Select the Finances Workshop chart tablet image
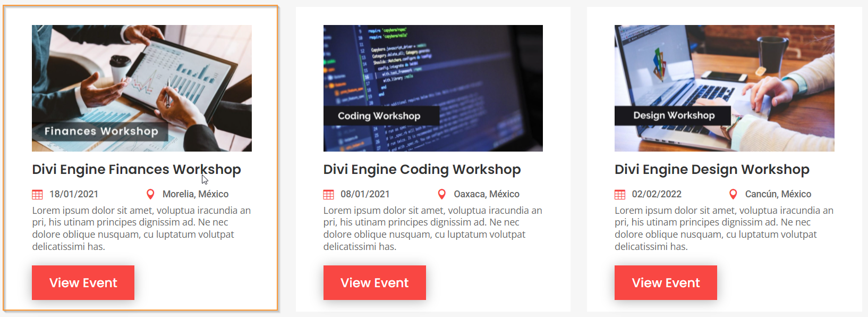Screen dimensions: 868x317 [x=142, y=74]
